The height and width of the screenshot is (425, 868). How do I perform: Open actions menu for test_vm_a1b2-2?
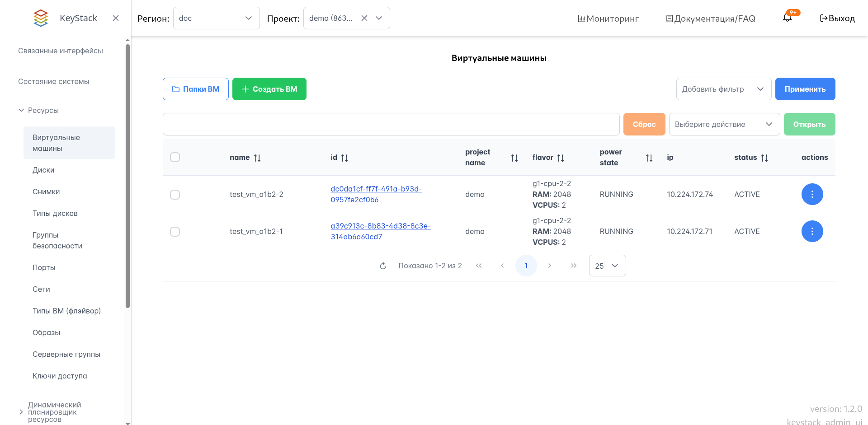click(812, 194)
